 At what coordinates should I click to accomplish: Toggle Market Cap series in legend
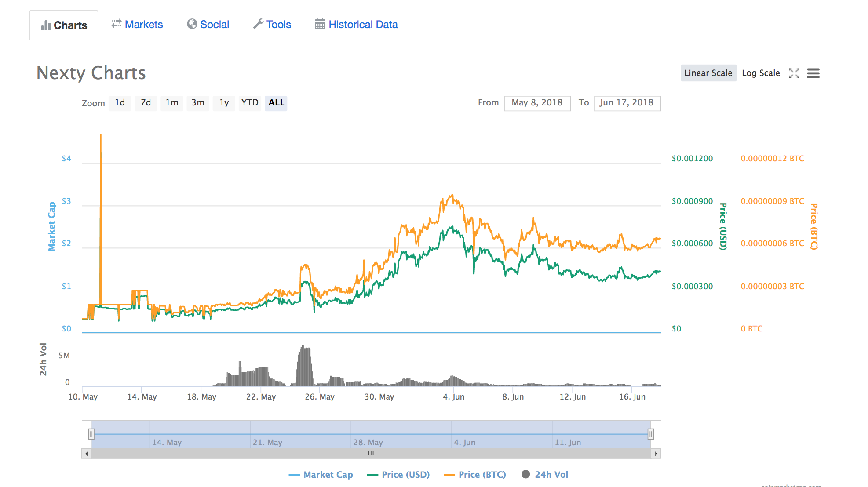pyautogui.click(x=328, y=475)
